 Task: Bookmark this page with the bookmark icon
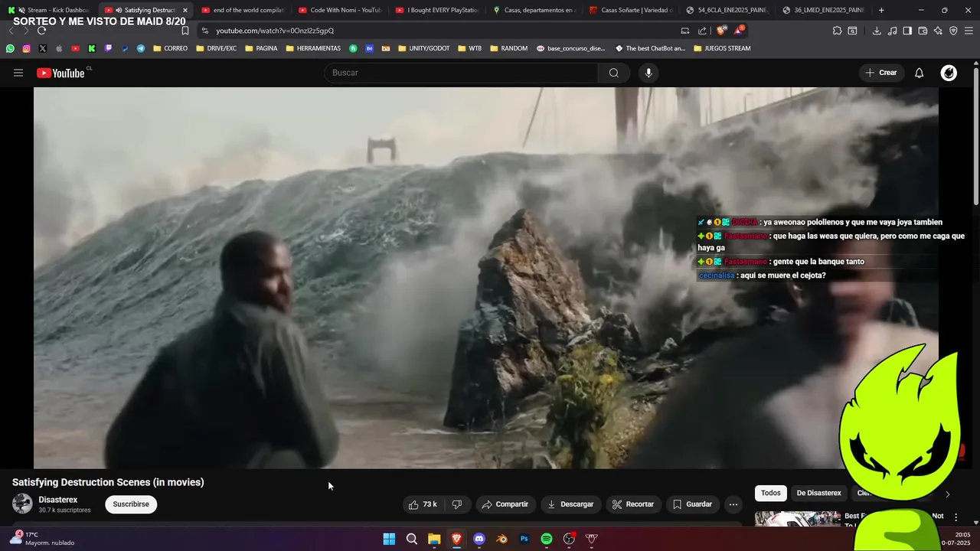(185, 31)
